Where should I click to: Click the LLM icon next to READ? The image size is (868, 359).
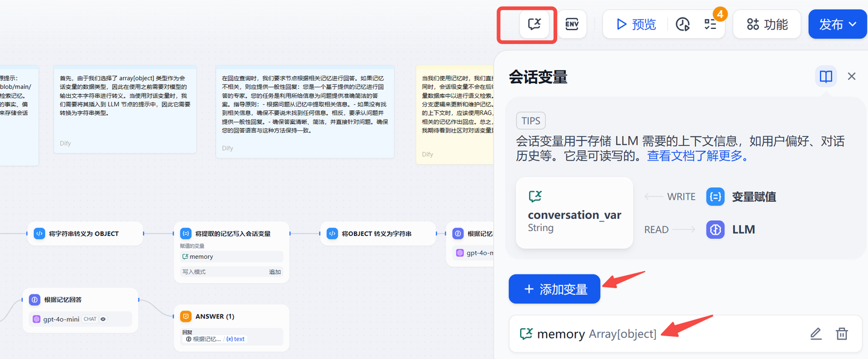pyautogui.click(x=715, y=229)
